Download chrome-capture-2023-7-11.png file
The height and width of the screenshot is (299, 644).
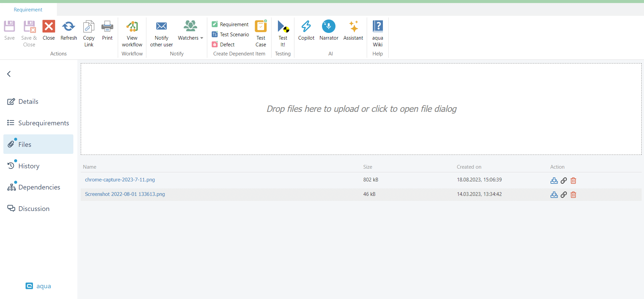point(554,181)
